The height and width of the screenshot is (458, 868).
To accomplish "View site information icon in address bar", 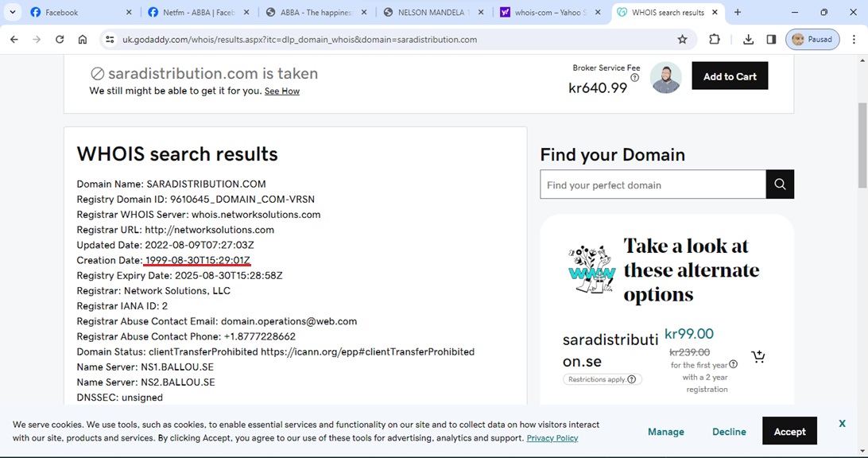I will tap(110, 39).
